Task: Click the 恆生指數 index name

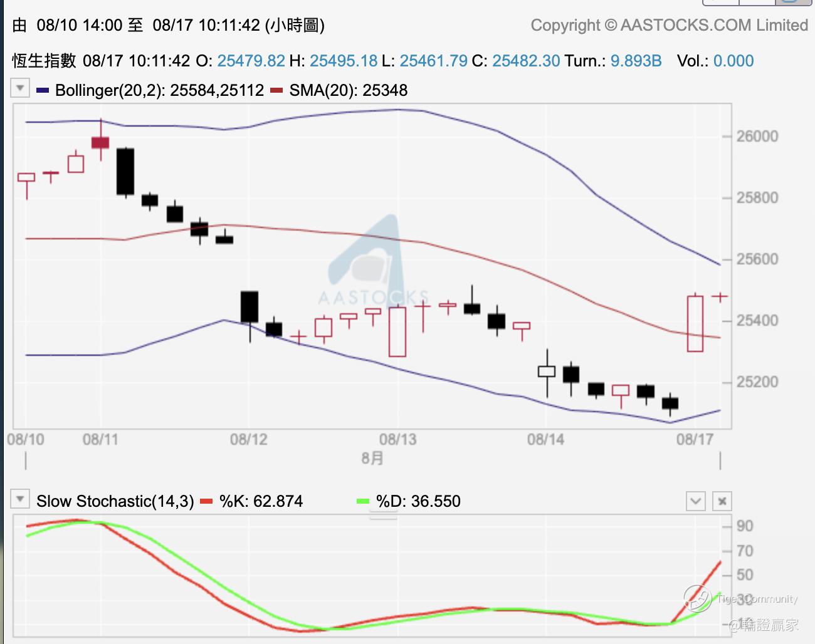Action: point(44,61)
